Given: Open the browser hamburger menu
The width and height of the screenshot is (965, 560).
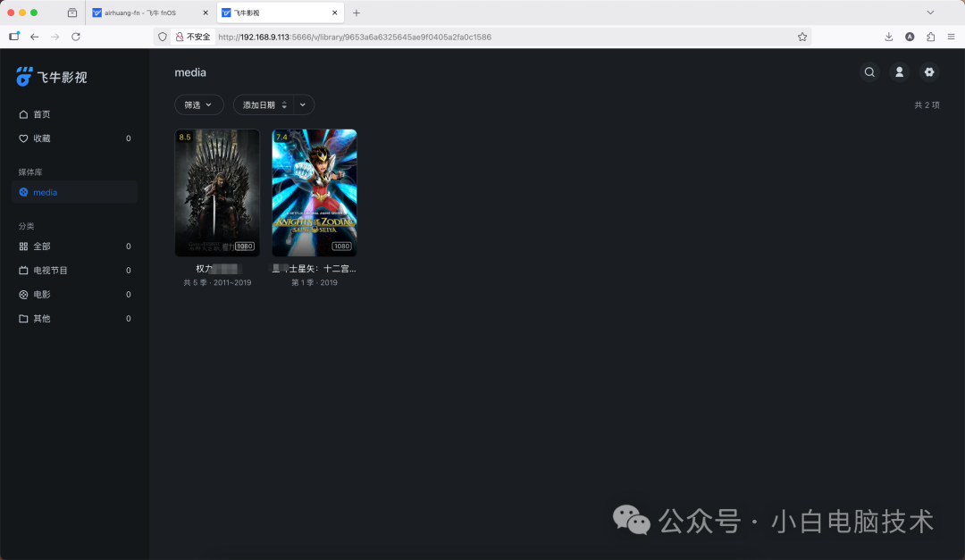Looking at the screenshot, I should [x=951, y=37].
